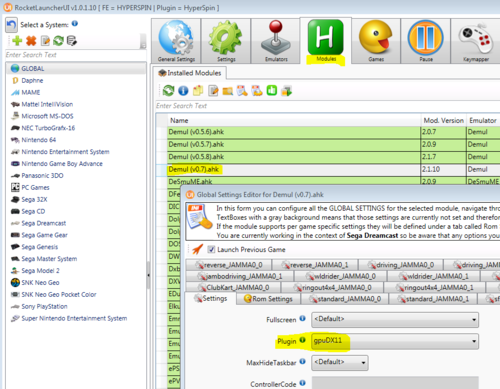Open the green gear Settings section
The width and height of the screenshot is (500, 389).
(x=226, y=41)
